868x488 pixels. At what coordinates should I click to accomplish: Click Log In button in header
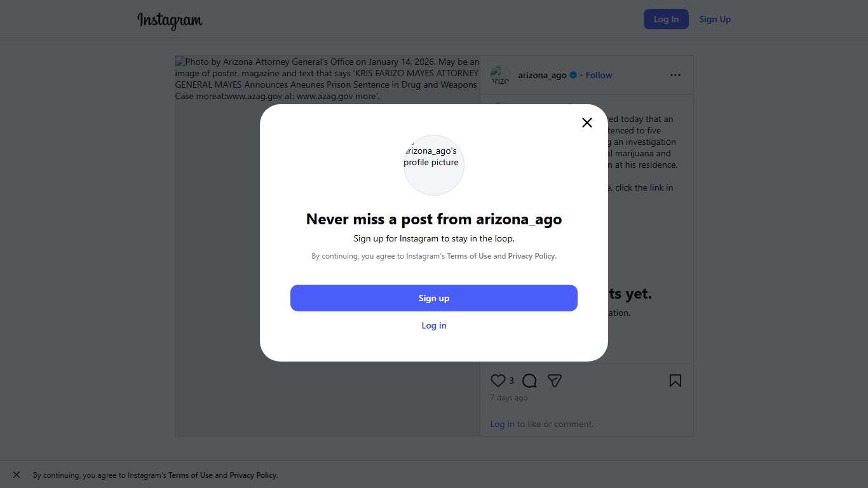point(666,19)
